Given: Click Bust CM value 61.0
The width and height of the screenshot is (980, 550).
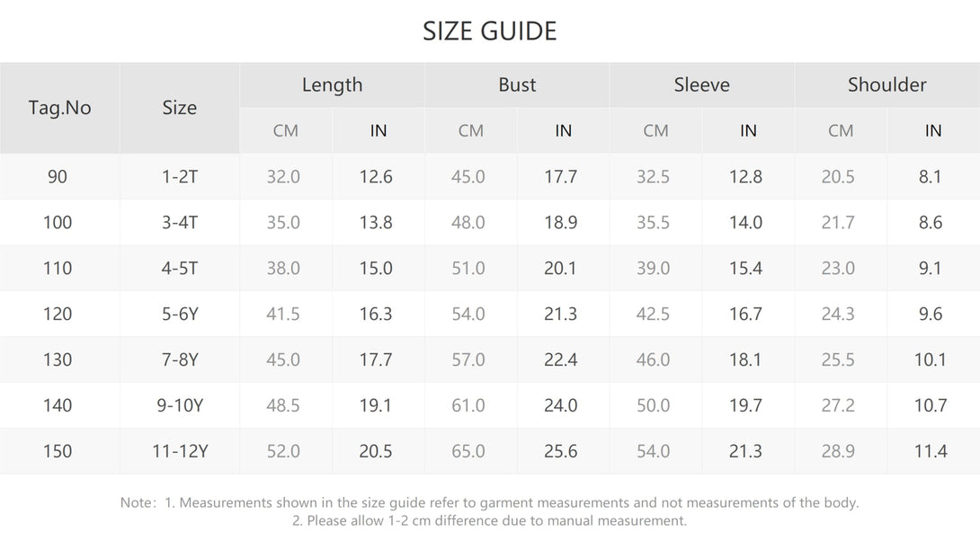Looking at the screenshot, I should tap(468, 406).
